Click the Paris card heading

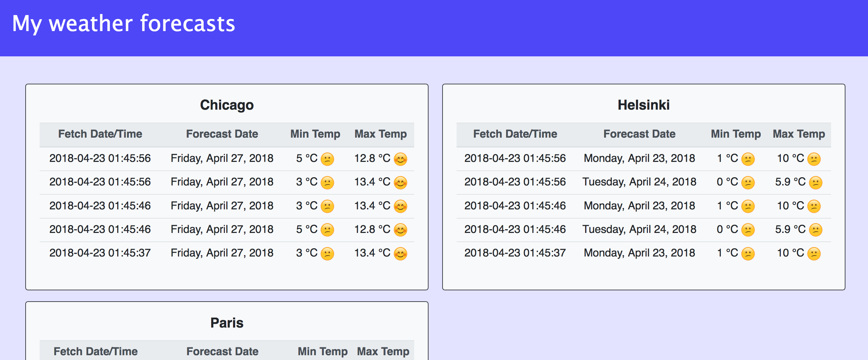(227, 323)
